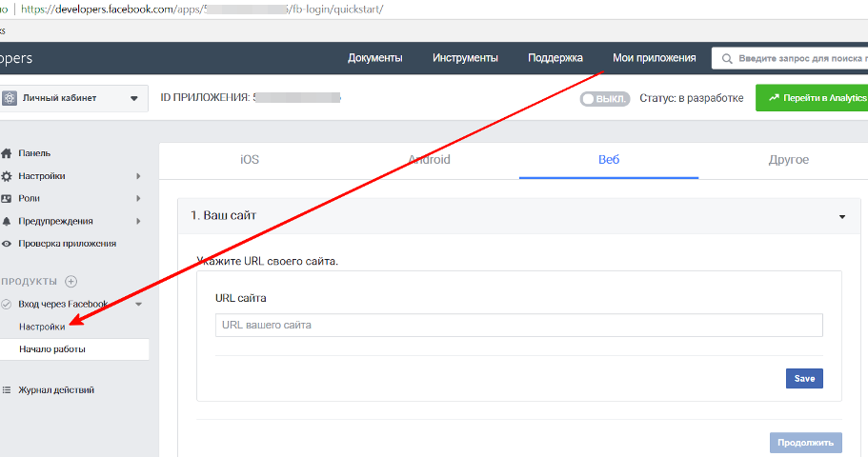Click the checkmark icon beside Вход через Facebook
The height and width of the screenshot is (457, 868).
click(x=6, y=304)
